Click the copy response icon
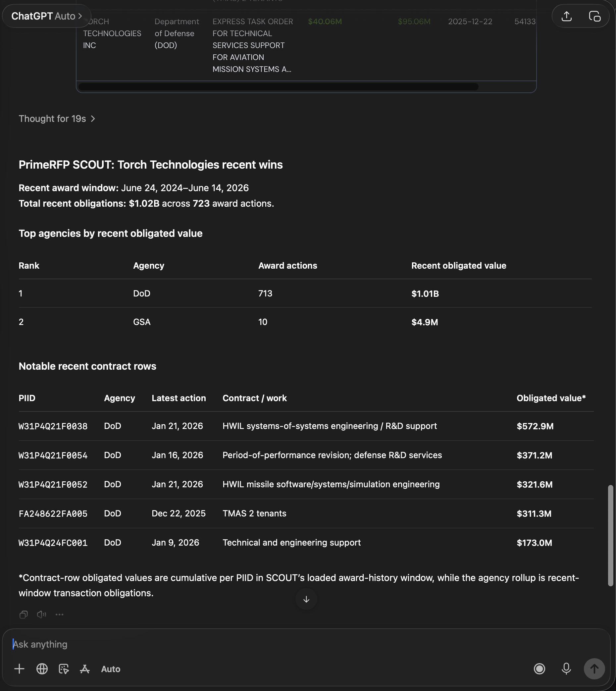 (24, 614)
